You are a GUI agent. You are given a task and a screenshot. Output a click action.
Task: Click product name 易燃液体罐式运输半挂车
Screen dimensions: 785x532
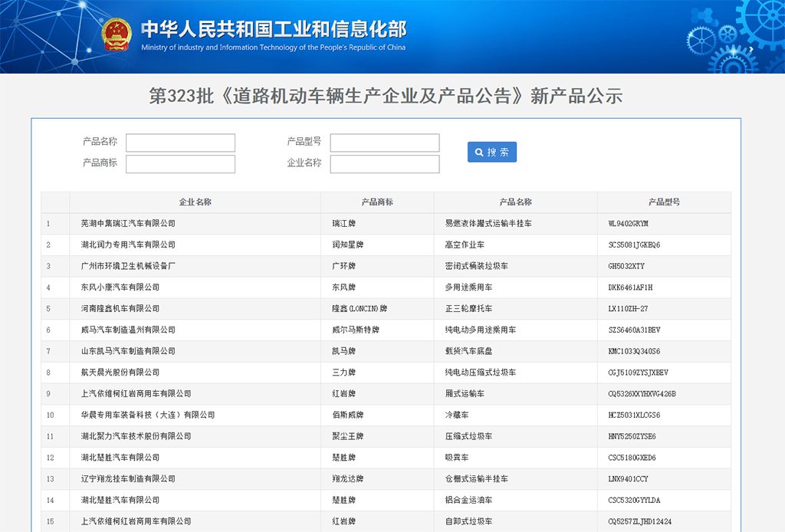pos(488,223)
